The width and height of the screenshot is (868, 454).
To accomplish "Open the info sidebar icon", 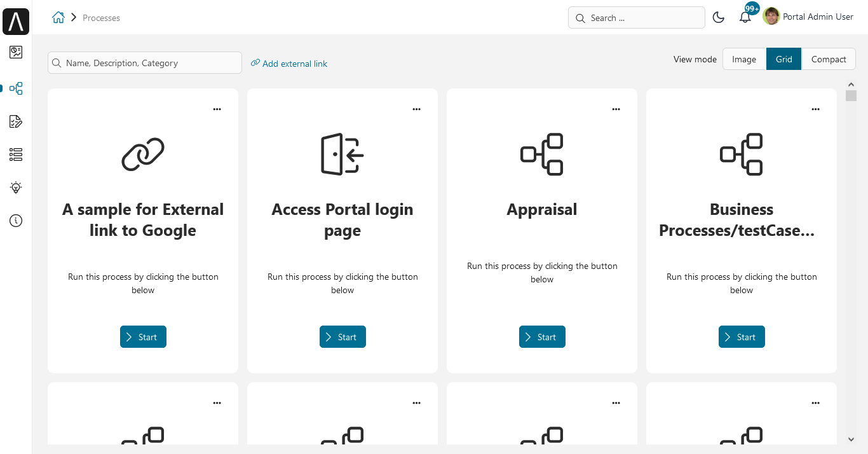I will coord(16,221).
